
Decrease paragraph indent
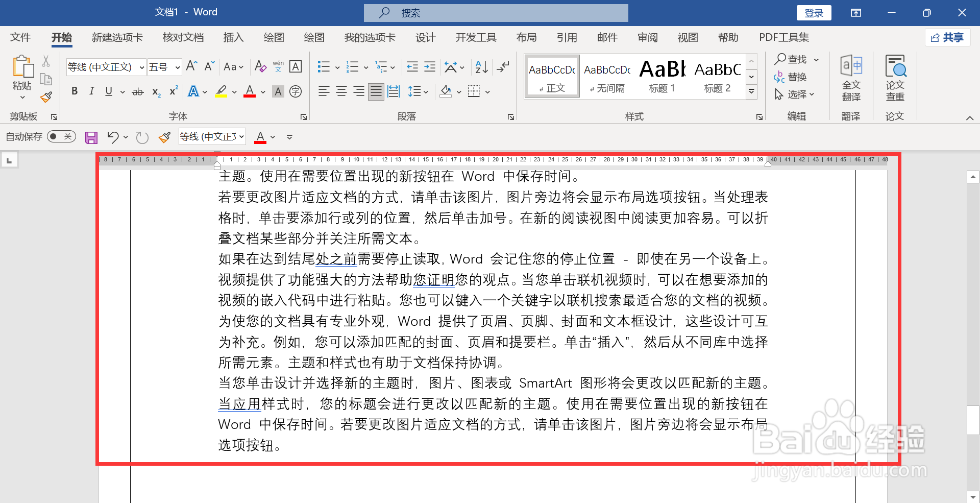pyautogui.click(x=412, y=66)
